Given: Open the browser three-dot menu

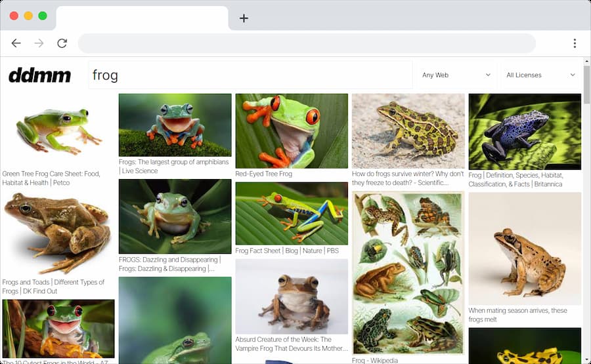Looking at the screenshot, I should [x=575, y=43].
